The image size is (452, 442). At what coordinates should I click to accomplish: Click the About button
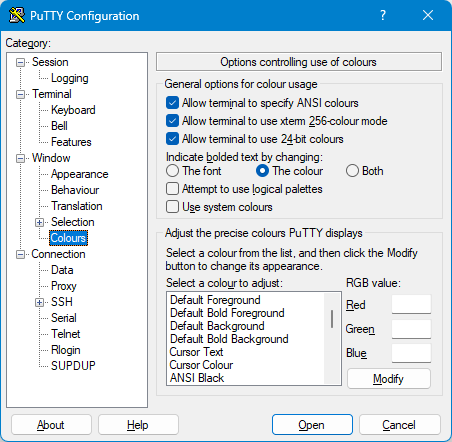tap(51, 425)
